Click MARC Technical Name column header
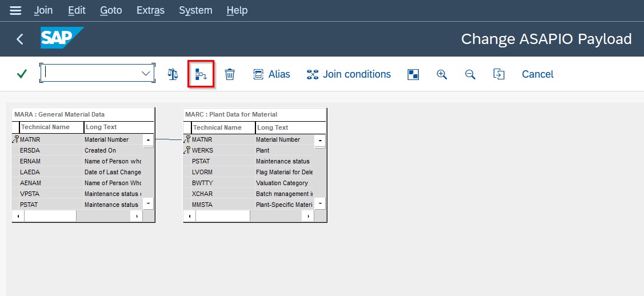The width and height of the screenshot is (644, 296). [223, 127]
